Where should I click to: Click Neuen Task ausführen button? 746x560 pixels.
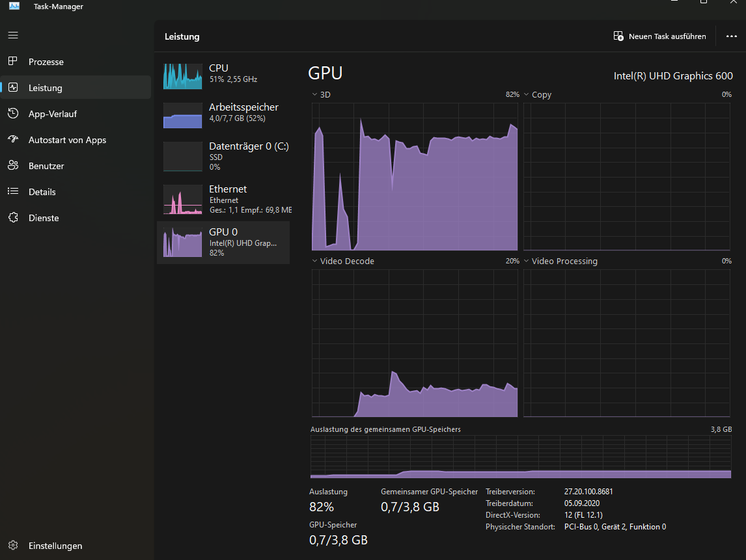click(x=659, y=36)
